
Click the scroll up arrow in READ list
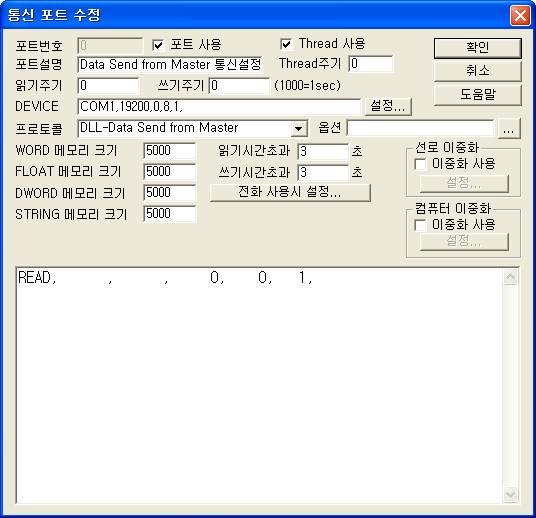[x=510, y=277]
